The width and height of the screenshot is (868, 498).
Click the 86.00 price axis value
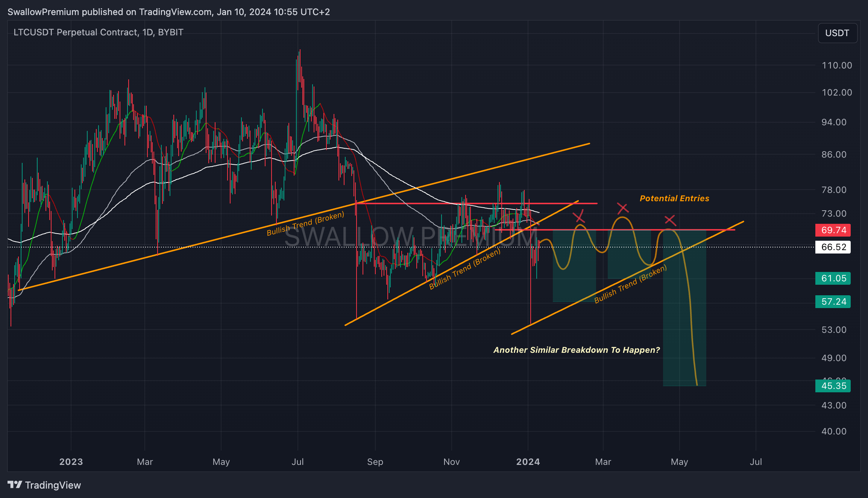click(834, 155)
